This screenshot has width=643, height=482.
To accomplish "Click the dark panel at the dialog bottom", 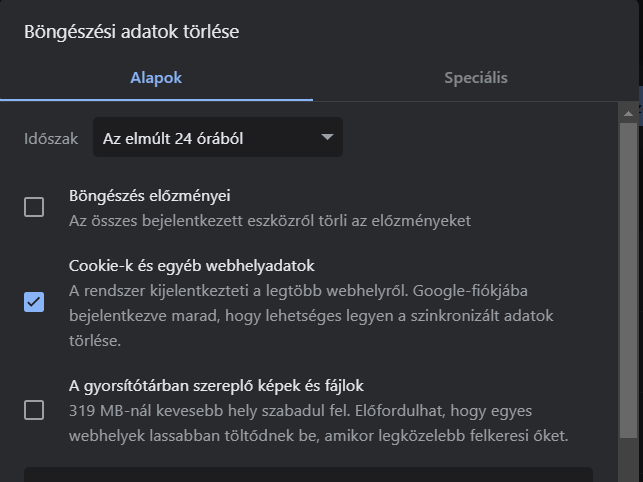I will (308, 474).
